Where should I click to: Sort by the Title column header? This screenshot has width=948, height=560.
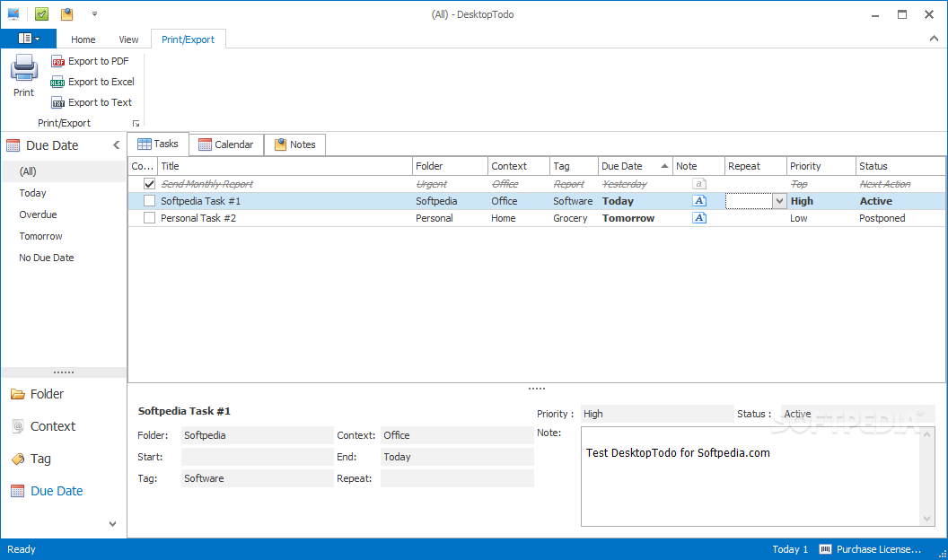click(x=285, y=166)
